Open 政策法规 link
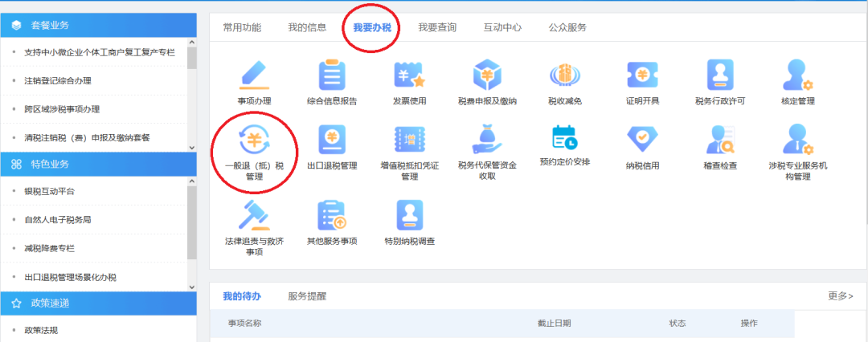Screen dimensions: 868x342 41,331
